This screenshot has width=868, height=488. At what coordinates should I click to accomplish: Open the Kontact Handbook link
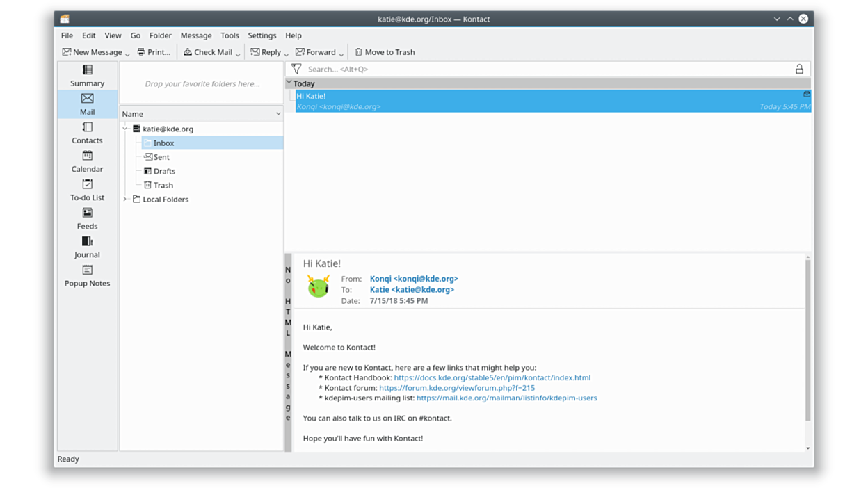[x=492, y=377]
